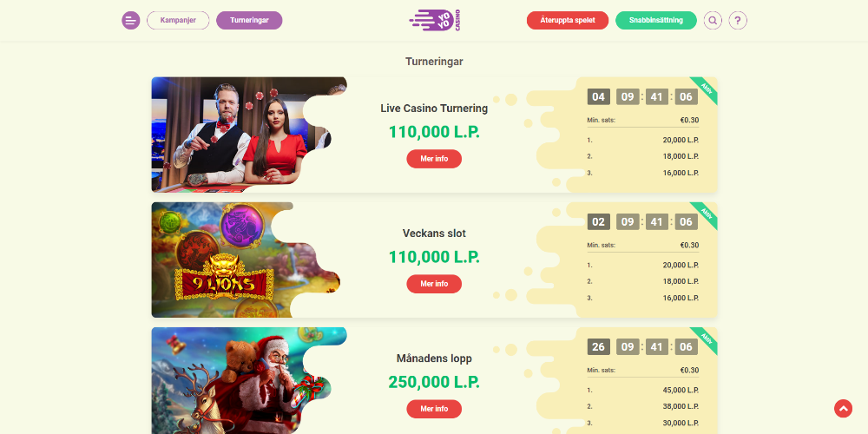Open Mer info for Månadens lopp
Image resolution: width=868 pixels, height=434 pixels.
tap(434, 409)
